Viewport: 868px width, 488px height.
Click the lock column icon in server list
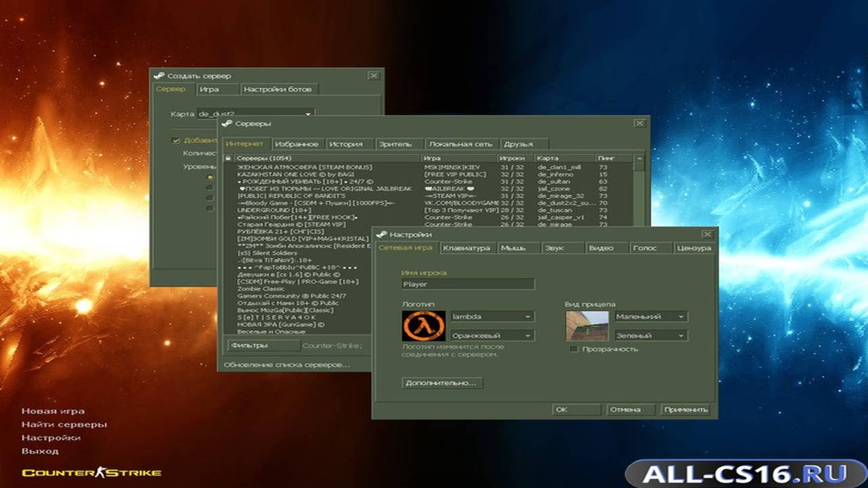click(229, 158)
